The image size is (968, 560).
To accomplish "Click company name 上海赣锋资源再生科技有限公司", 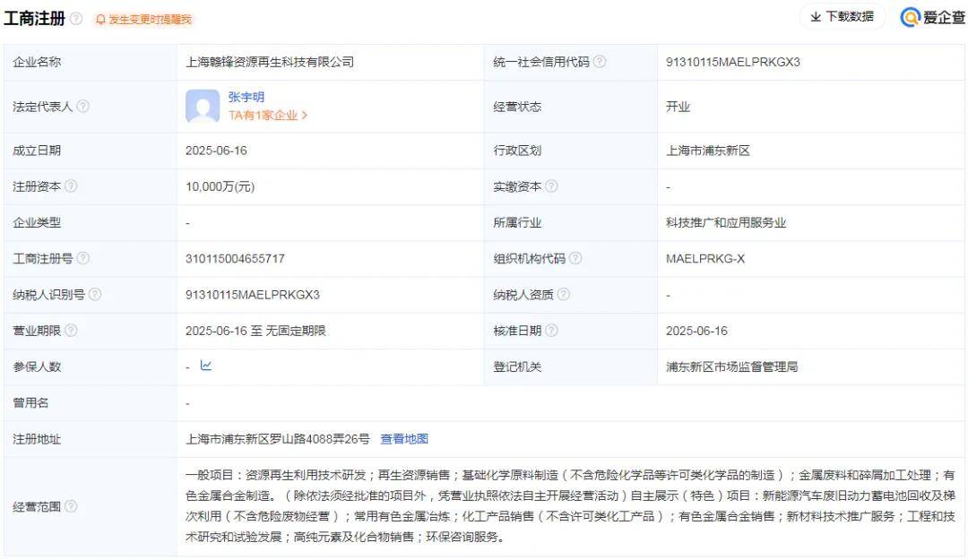I will pyautogui.click(x=270, y=62).
